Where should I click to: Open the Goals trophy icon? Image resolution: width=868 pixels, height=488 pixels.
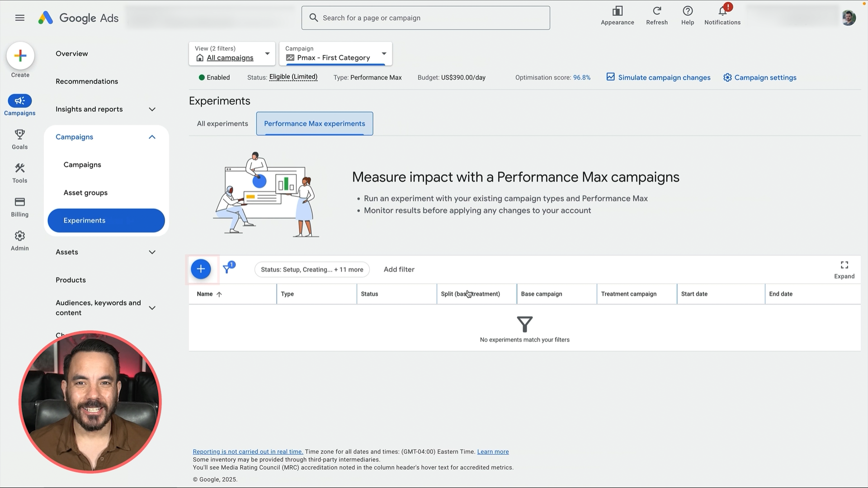pyautogui.click(x=19, y=134)
